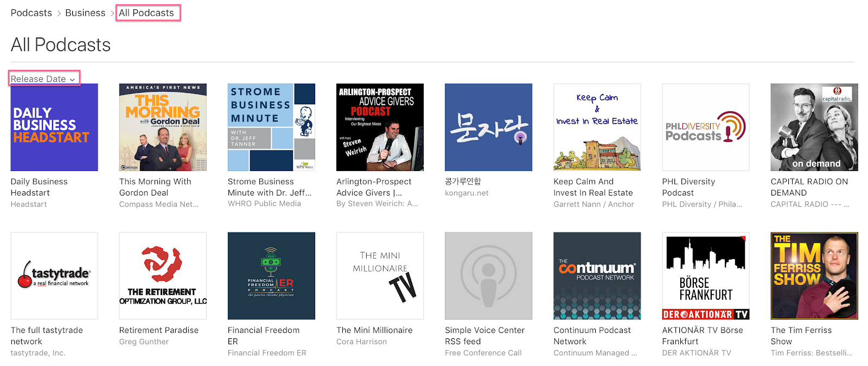The height and width of the screenshot is (366, 868).
Task: Click The full tastytrade network title
Action: (x=47, y=336)
